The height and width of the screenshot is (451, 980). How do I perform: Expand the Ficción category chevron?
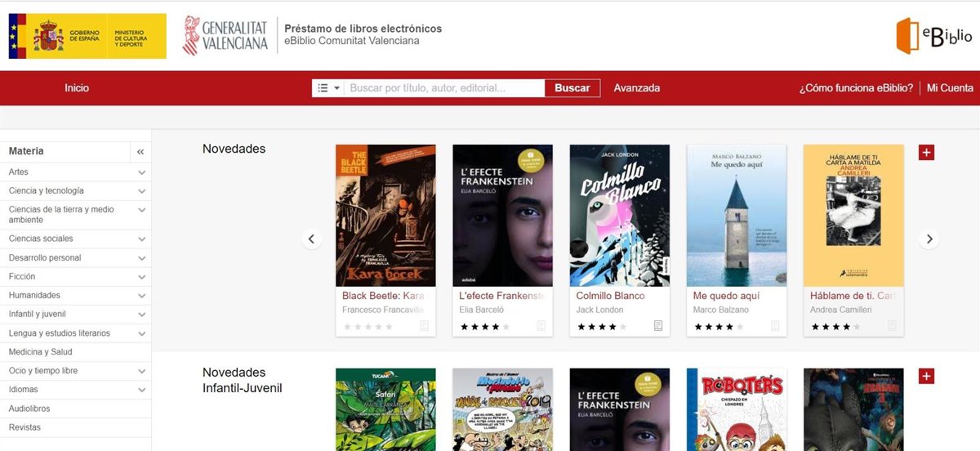click(141, 277)
